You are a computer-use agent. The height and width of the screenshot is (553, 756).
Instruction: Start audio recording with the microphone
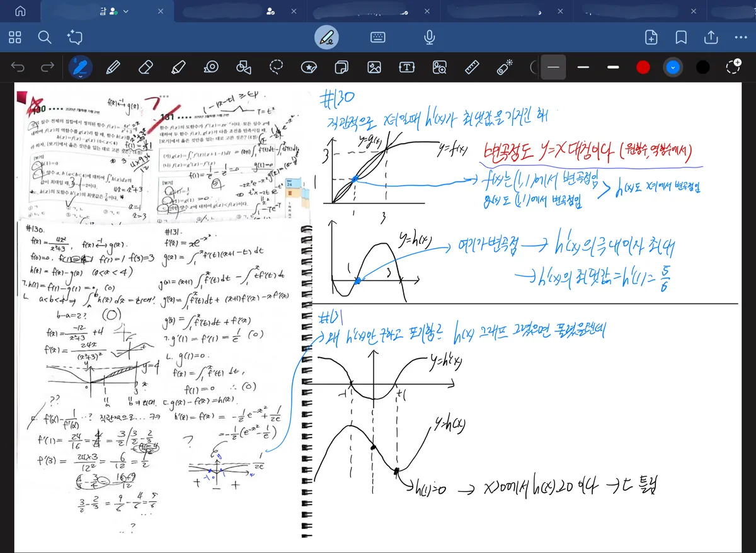[x=430, y=37]
